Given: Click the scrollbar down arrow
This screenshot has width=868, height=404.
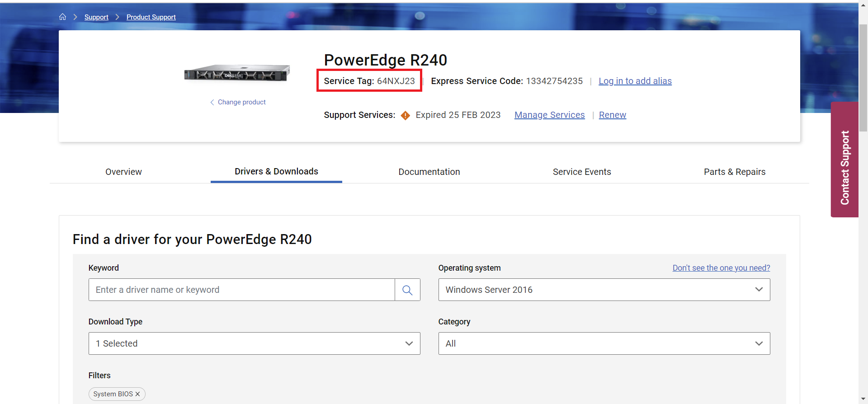Looking at the screenshot, I should [x=863, y=399].
